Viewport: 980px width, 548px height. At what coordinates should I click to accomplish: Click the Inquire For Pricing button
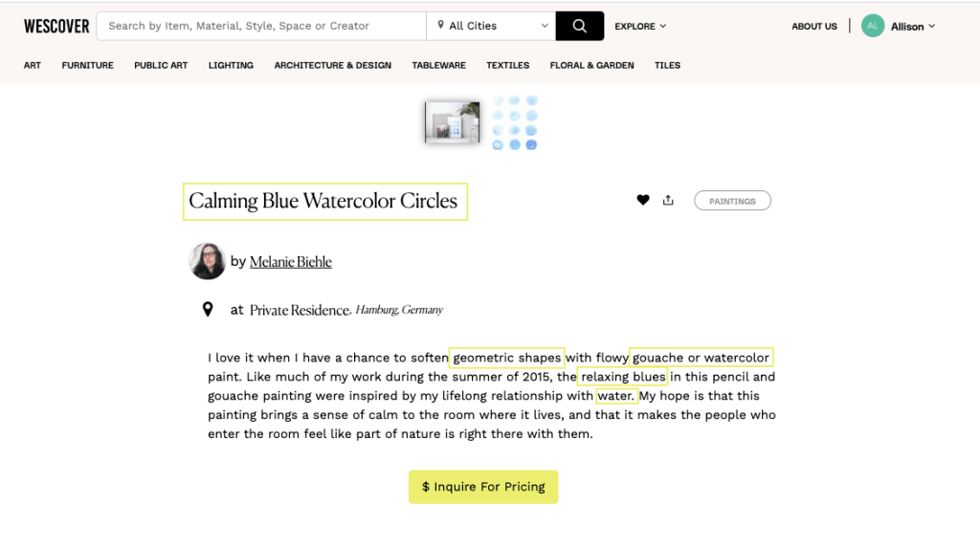483,487
